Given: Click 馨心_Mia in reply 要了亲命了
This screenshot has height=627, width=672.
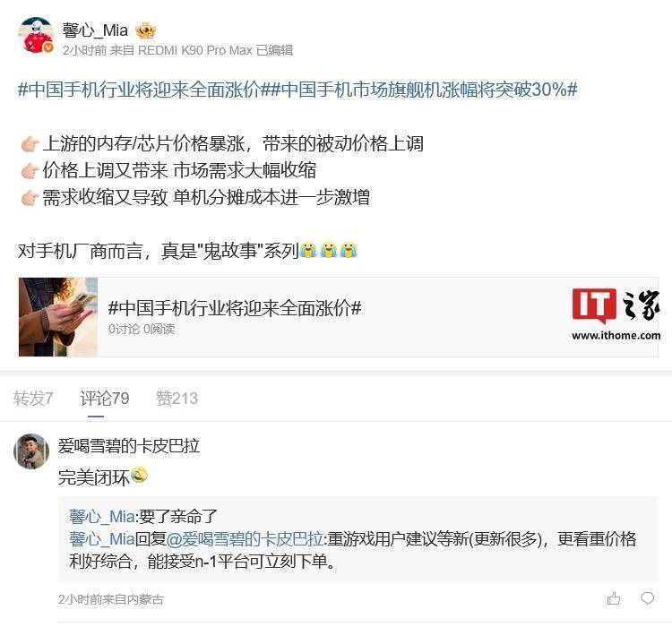Looking at the screenshot, I should (x=102, y=517).
